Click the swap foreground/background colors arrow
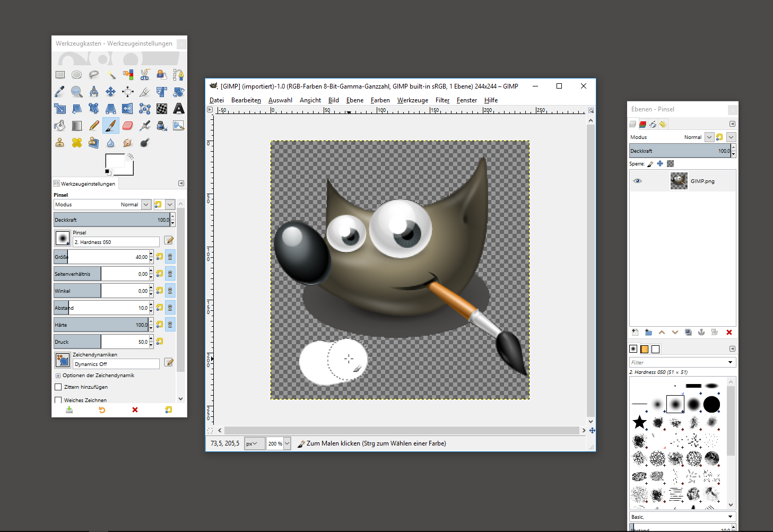773x532 pixels. point(130,156)
